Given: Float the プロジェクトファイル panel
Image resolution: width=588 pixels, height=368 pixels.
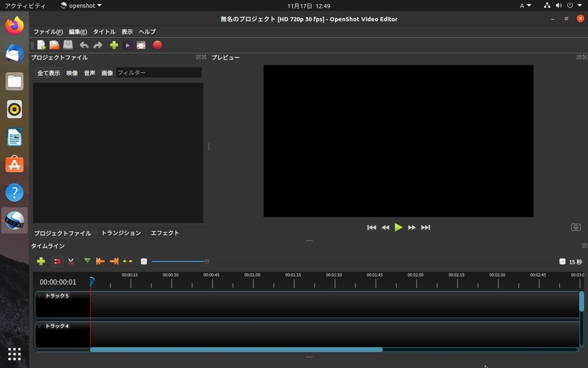Looking at the screenshot, I should [x=198, y=57].
